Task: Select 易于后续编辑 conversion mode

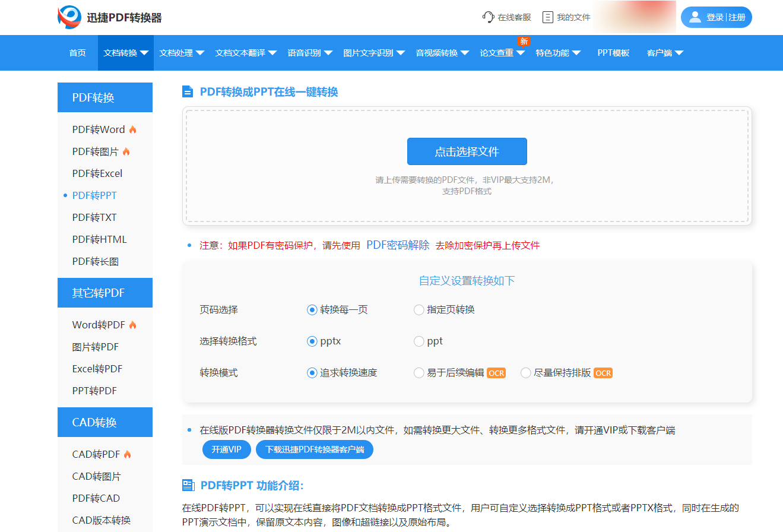Action: (x=419, y=373)
